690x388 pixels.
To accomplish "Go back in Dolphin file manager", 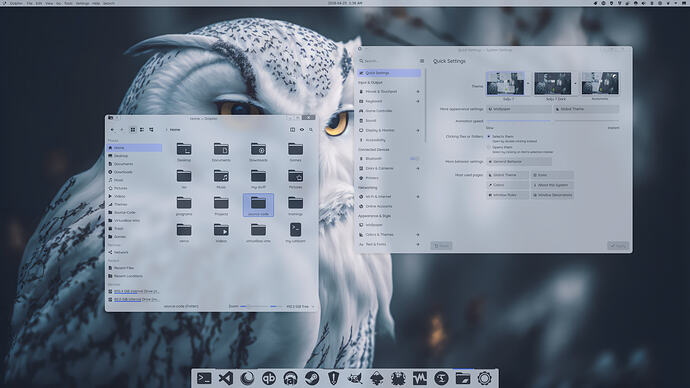I will pyautogui.click(x=113, y=130).
